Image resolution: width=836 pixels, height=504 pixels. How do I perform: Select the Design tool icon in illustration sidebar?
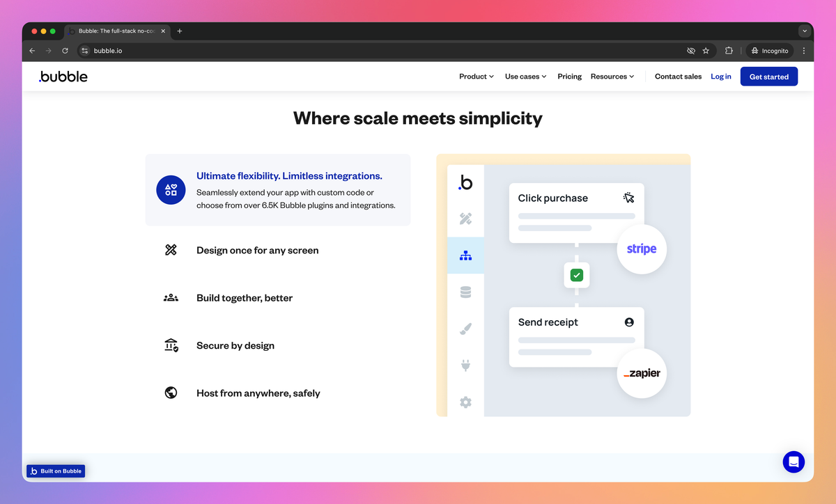pyautogui.click(x=465, y=219)
